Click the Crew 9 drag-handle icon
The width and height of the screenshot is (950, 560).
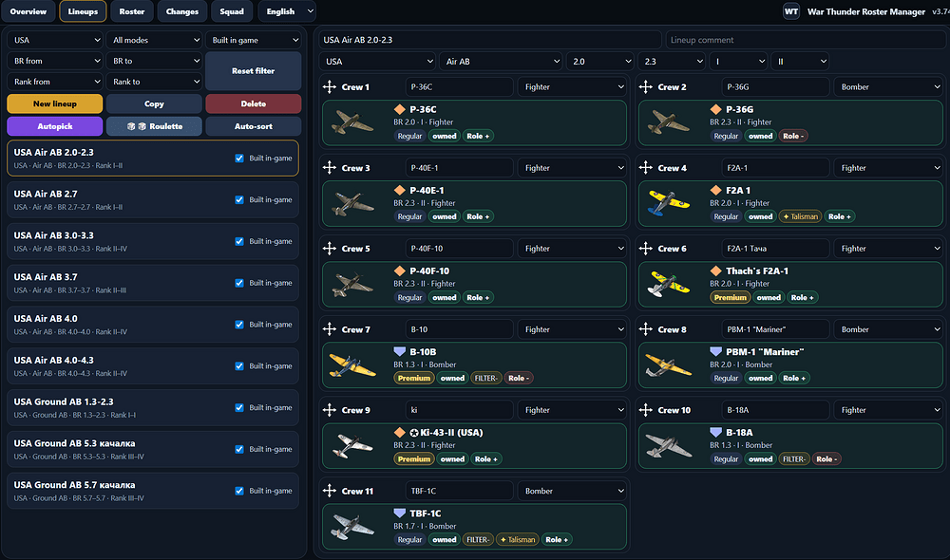330,410
